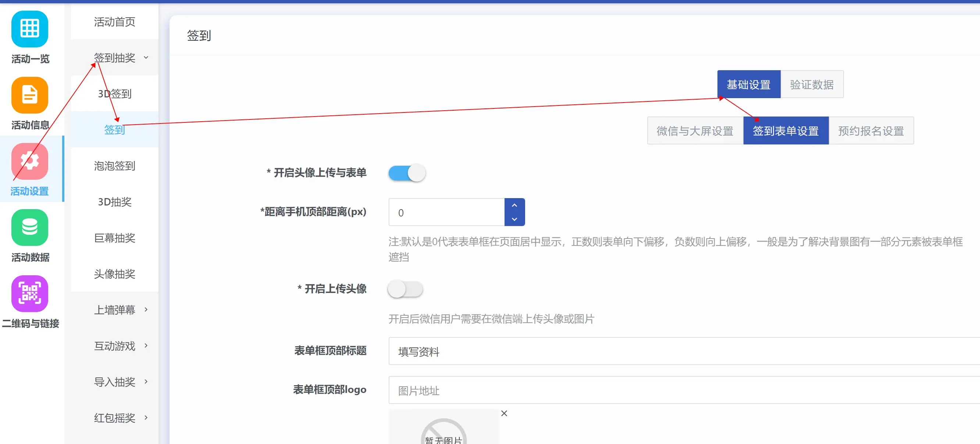Disable 开启头像上传与表单 switch

coord(407,173)
